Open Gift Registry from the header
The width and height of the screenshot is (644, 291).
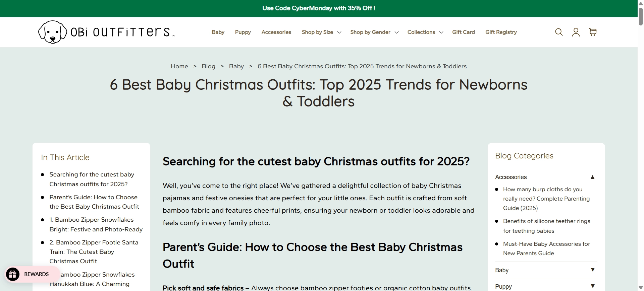pyautogui.click(x=501, y=32)
